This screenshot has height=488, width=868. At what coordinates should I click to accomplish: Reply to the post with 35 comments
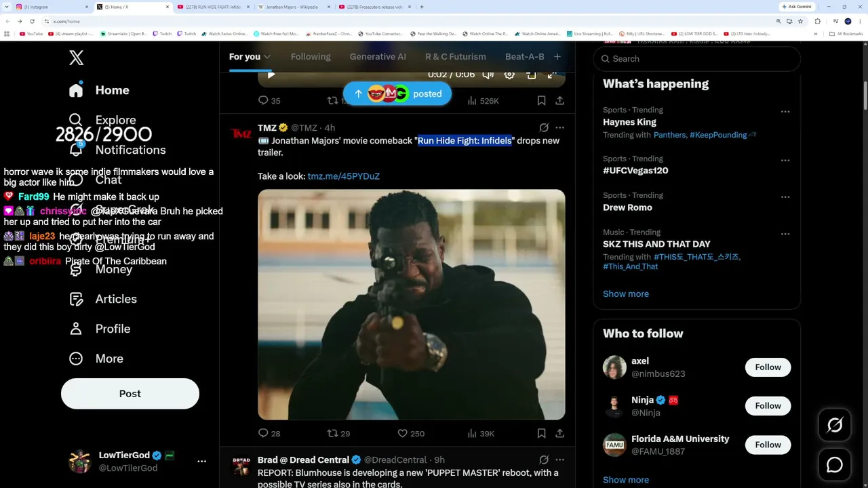click(269, 101)
